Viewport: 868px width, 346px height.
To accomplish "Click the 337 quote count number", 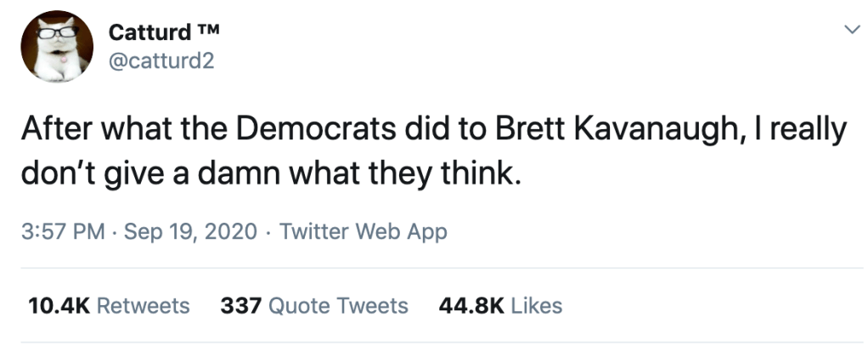I will point(240,305).
